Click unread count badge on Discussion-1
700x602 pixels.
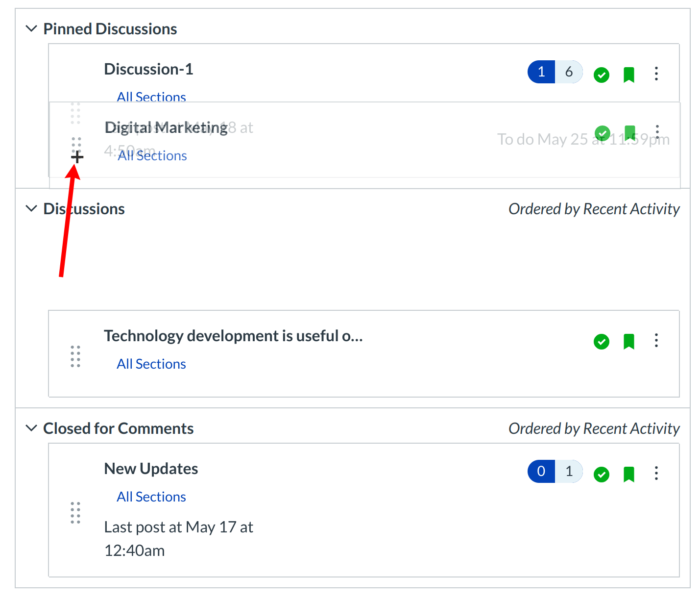coord(541,72)
